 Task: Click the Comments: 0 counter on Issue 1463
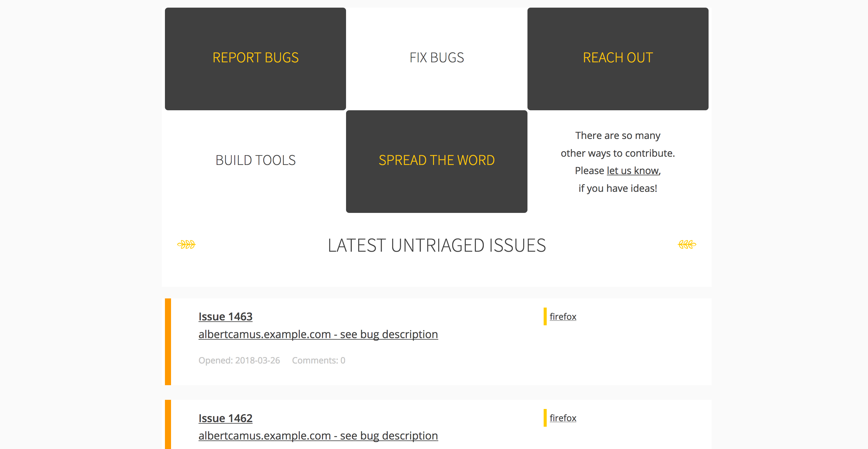pyautogui.click(x=319, y=360)
